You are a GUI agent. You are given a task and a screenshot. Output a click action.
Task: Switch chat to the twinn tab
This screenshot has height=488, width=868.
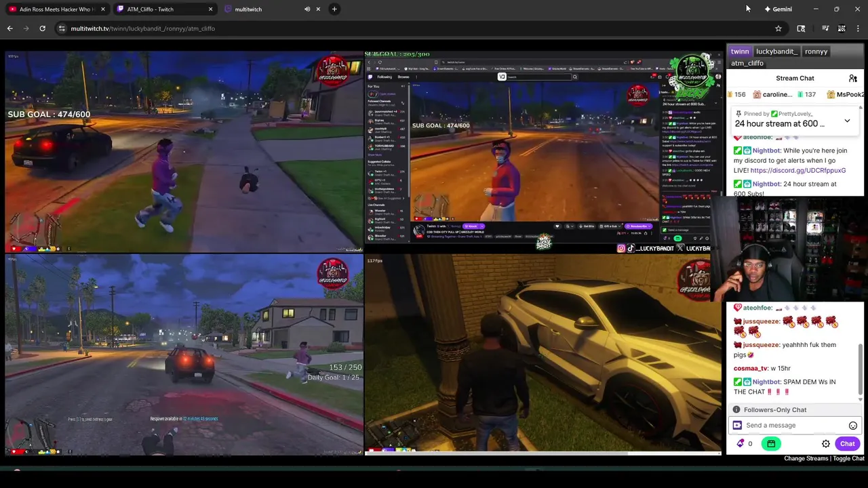pos(740,52)
